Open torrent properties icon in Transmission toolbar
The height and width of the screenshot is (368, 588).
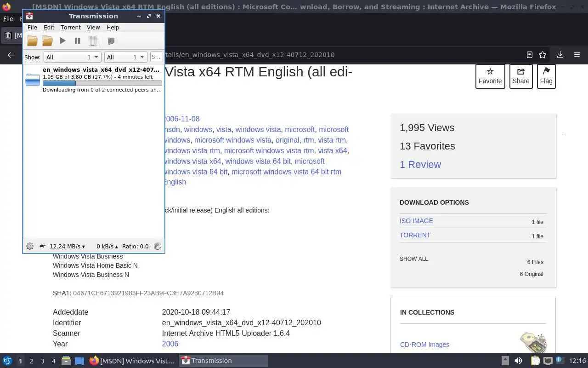tap(111, 41)
